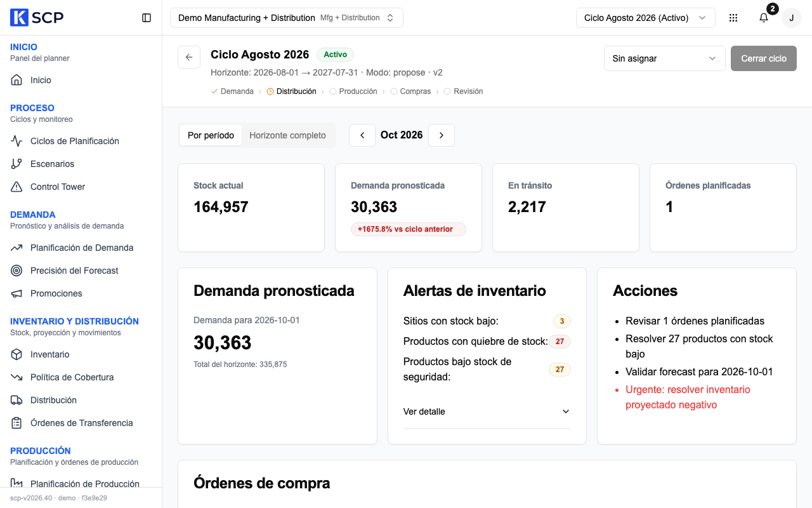Open the Ciclo Agosto 2026 (Activo) dropdown

coord(646,18)
